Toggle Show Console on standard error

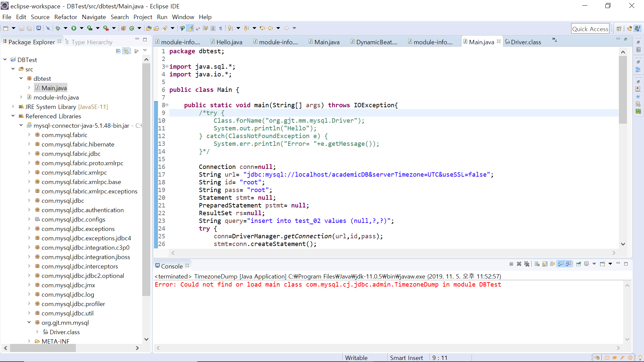568,264
